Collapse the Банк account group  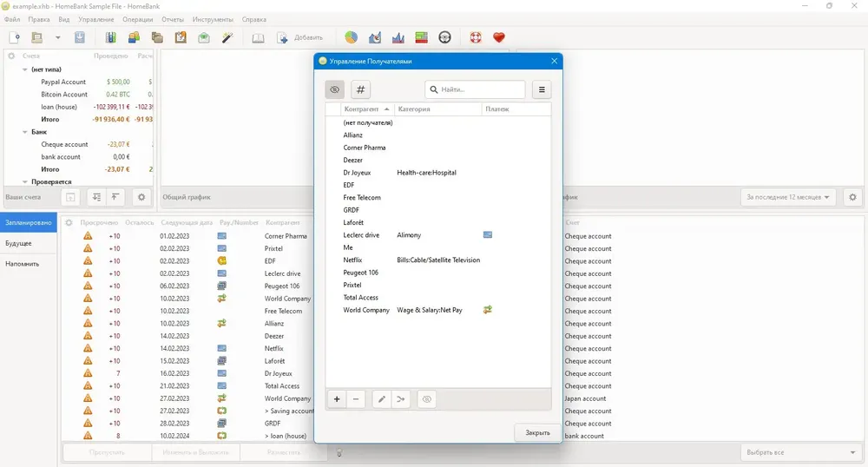tap(25, 132)
